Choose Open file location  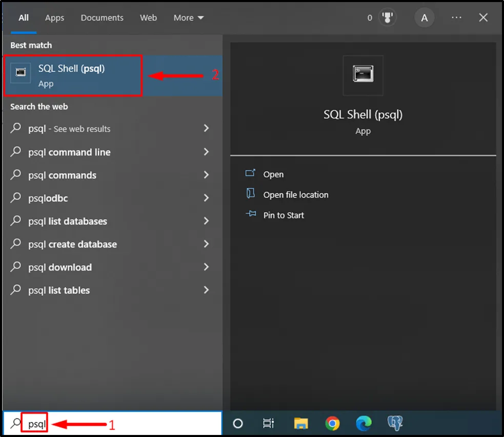(x=295, y=195)
